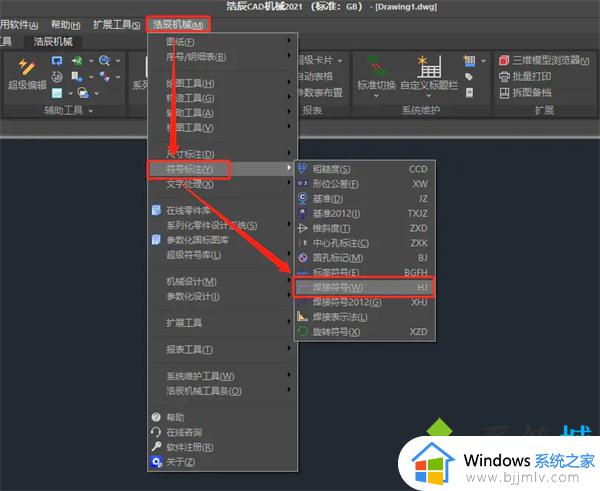Image resolution: width=600 pixels, height=491 pixels.
Task: Select 焊接表示法(L) in the submenu
Action: tap(364, 317)
